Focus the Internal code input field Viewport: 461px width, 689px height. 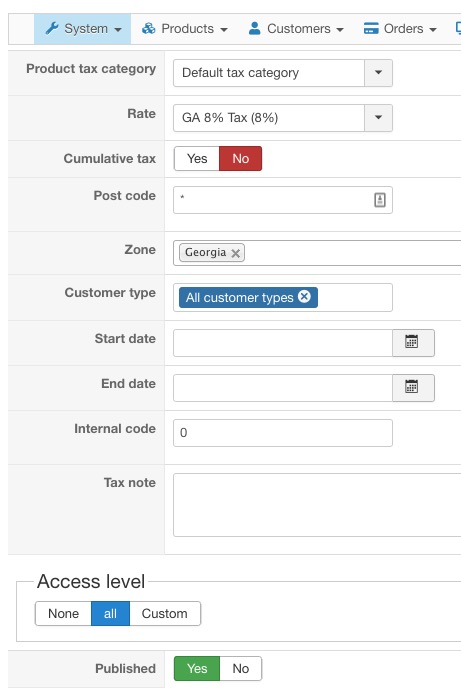[283, 433]
